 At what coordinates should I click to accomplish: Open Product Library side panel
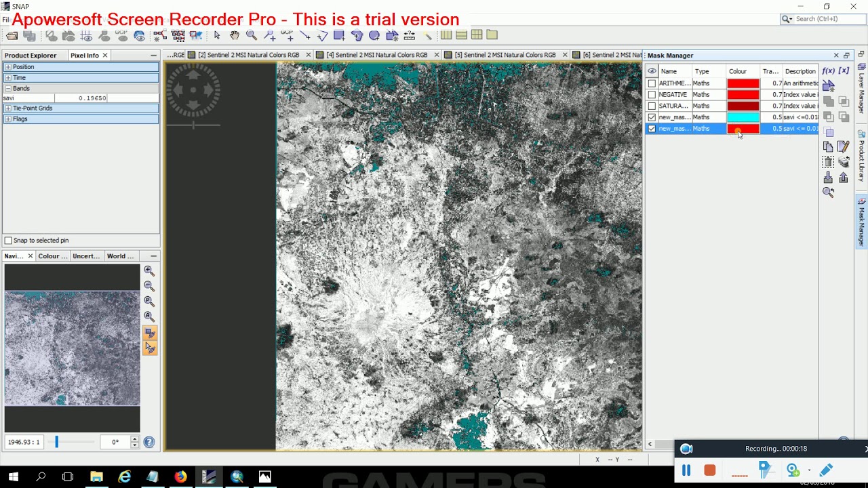862,155
